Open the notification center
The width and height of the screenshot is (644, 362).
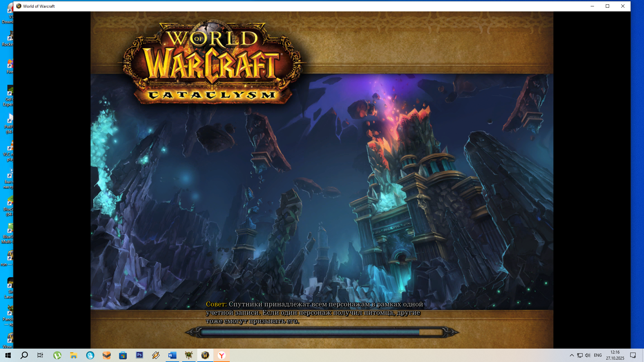pyautogui.click(x=633, y=355)
